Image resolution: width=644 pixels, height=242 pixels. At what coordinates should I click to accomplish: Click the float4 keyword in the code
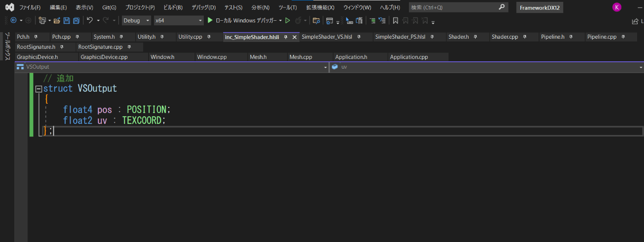[78, 110]
